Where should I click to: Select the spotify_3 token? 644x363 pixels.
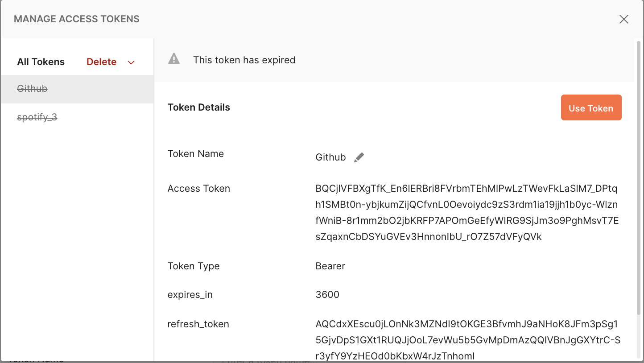(x=37, y=117)
